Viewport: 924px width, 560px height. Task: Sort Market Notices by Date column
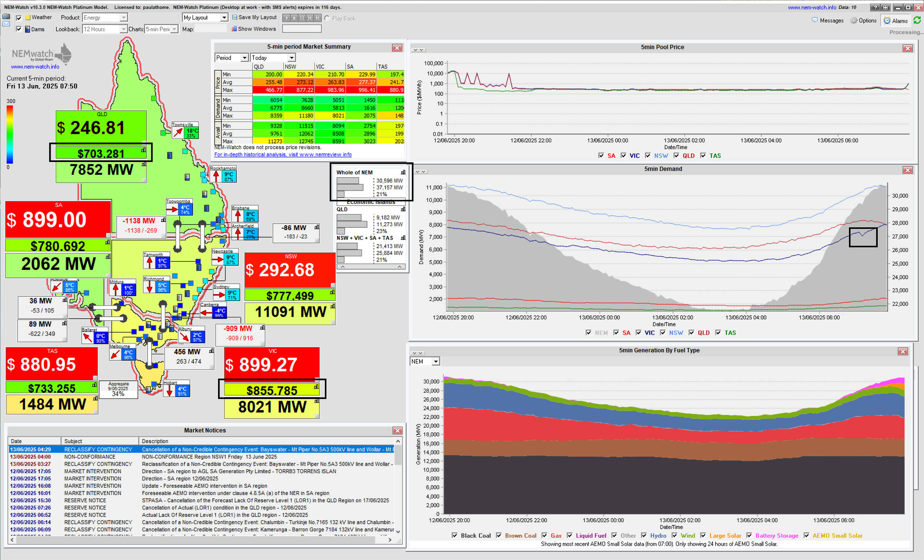35,441
